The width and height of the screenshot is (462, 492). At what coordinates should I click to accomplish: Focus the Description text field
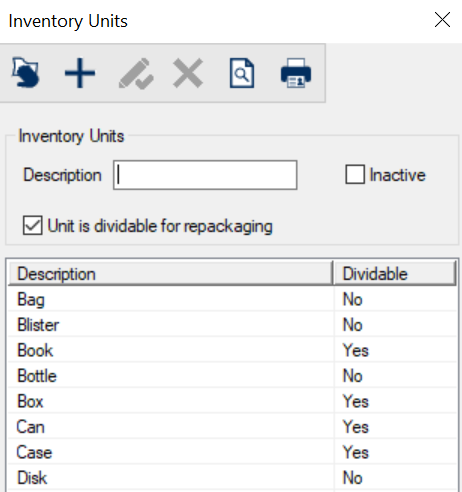205,175
